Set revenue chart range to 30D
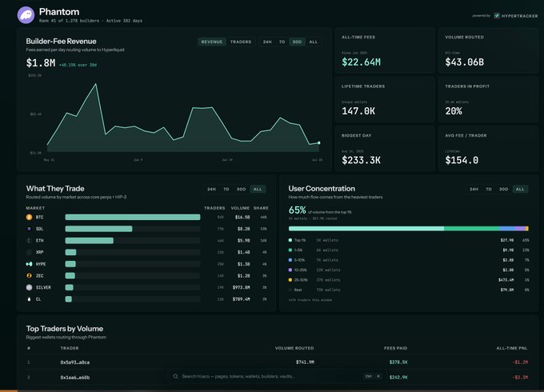 point(297,42)
